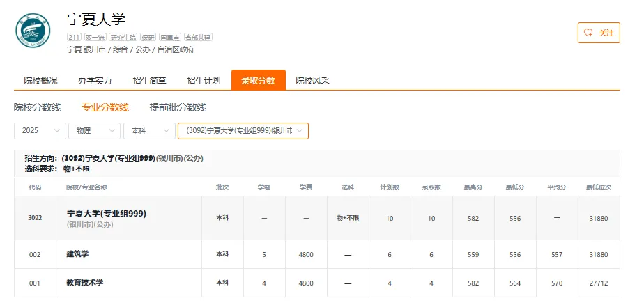
Task: Click 物+不限 cell in group row
Action: 348,218
